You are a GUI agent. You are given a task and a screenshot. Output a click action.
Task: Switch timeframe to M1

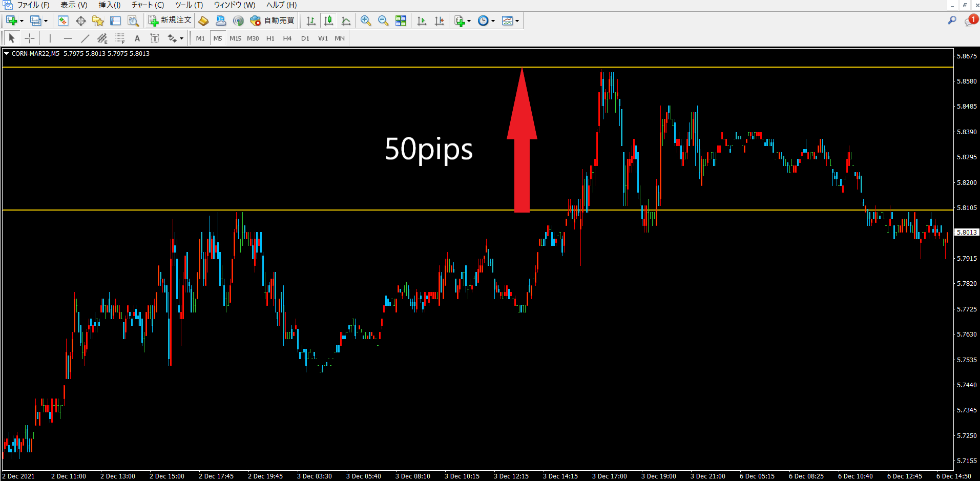(x=200, y=38)
